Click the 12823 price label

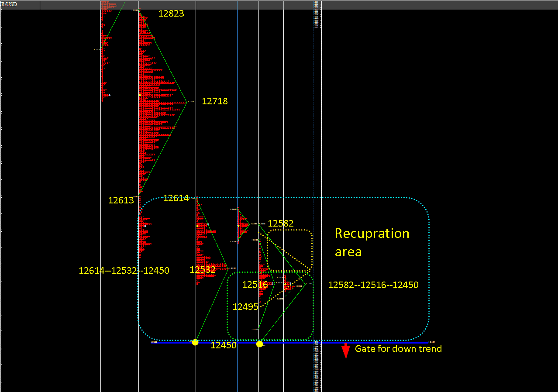point(171,14)
